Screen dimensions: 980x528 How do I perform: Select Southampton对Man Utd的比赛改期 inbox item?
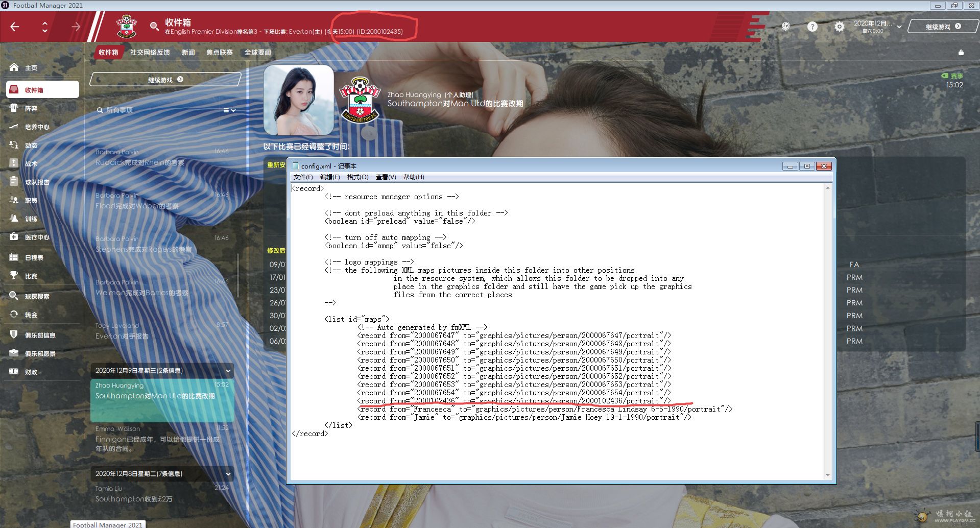point(162,400)
